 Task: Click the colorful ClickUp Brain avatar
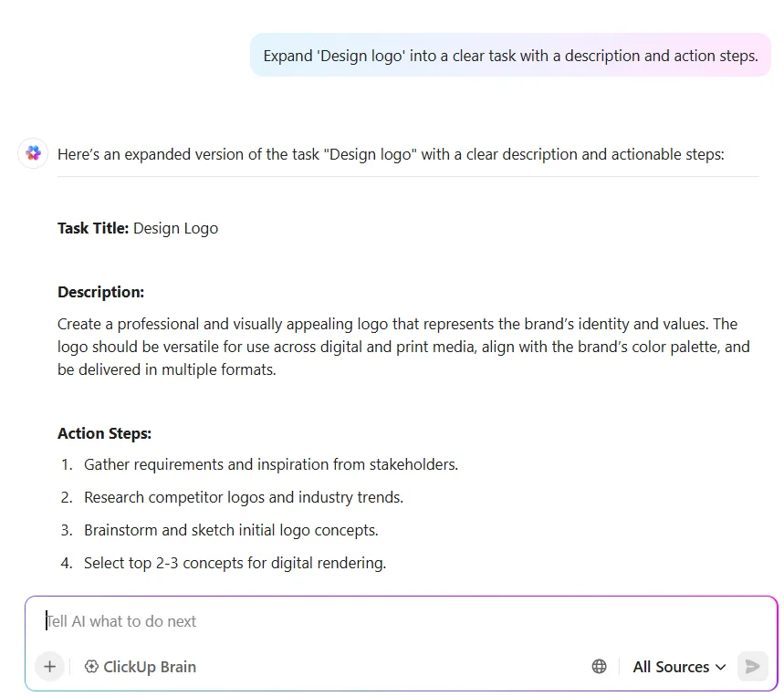[x=33, y=153]
